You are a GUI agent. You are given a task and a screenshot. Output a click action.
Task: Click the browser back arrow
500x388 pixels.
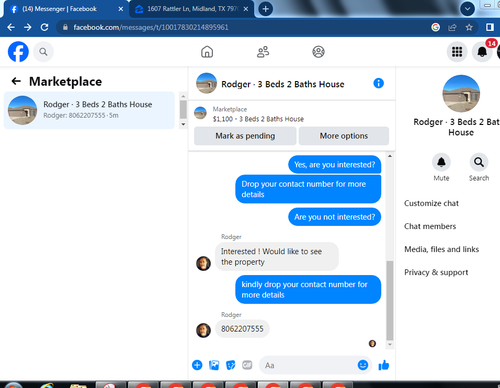[11, 27]
